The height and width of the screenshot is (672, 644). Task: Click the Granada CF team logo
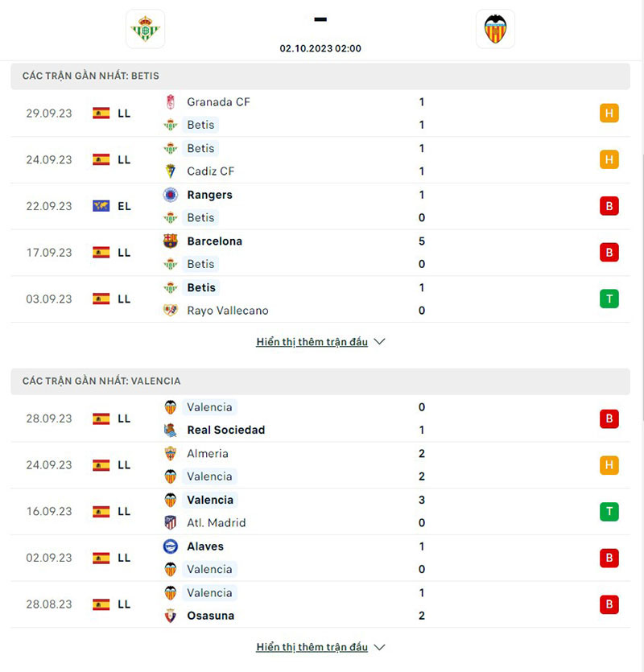point(171,102)
